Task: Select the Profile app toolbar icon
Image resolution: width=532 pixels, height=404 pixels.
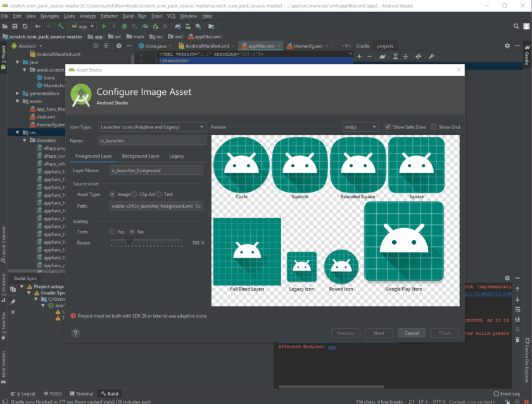Action: point(144,27)
